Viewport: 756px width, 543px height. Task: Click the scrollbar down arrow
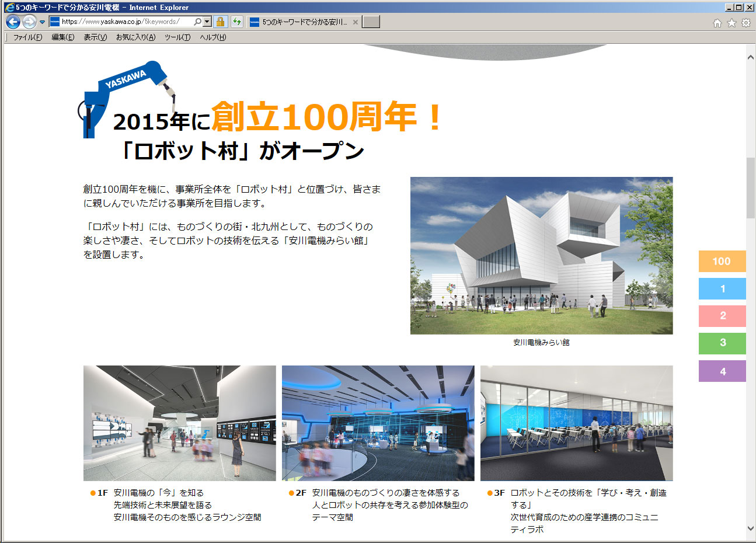point(751,528)
